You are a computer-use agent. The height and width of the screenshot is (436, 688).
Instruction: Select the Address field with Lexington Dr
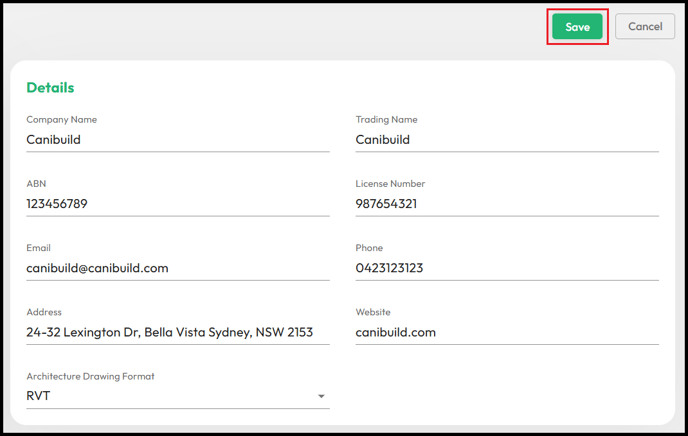click(x=178, y=332)
